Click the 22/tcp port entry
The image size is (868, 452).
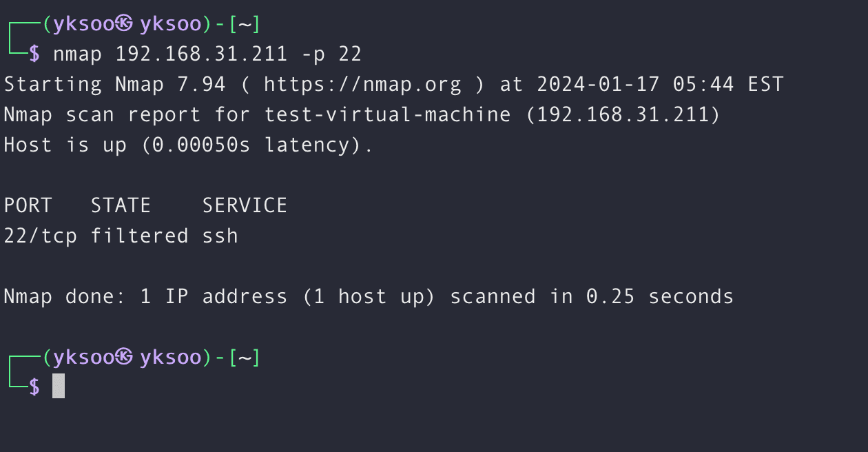40,236
